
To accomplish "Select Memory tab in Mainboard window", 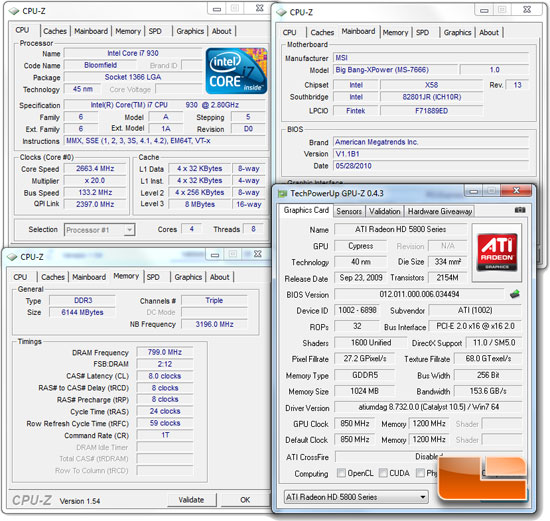I will [395, 33].
